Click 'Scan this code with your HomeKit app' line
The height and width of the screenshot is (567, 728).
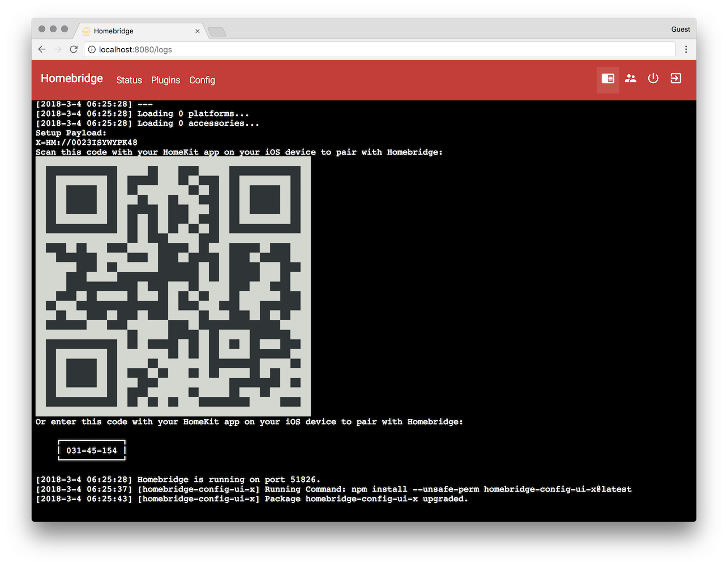coord(239,152)
